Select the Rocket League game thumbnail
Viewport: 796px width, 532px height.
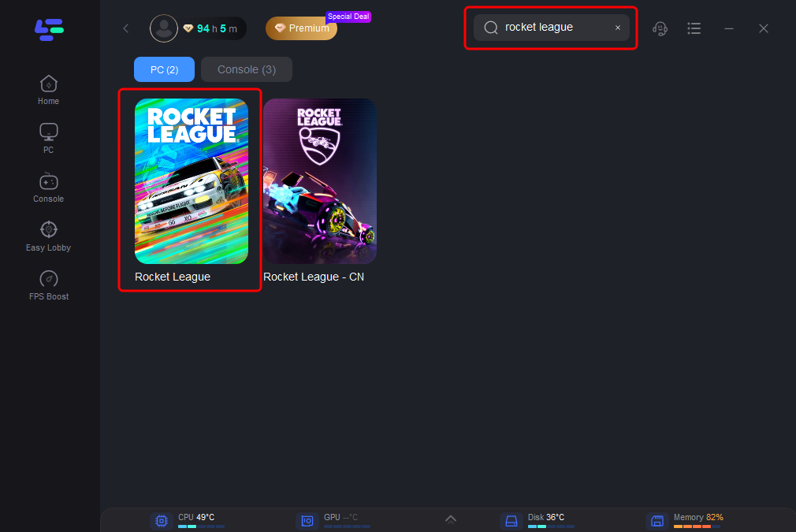pyautogui.click(x=192, y=181)
